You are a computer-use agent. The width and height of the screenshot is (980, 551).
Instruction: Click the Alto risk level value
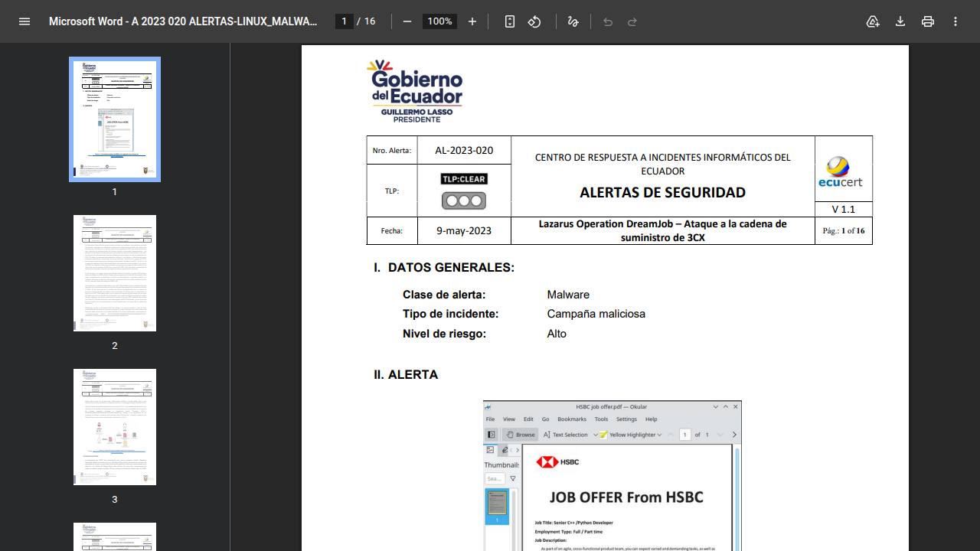click(x=557, y=334)
